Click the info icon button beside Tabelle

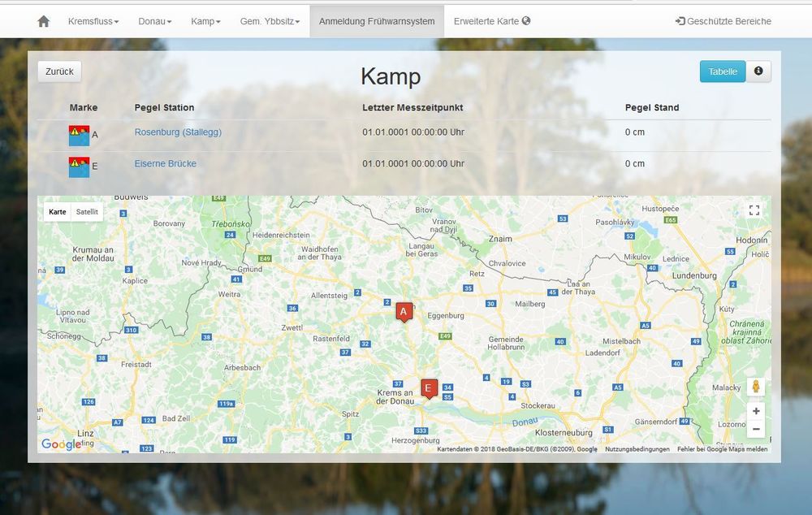click(x=758, y=71)
